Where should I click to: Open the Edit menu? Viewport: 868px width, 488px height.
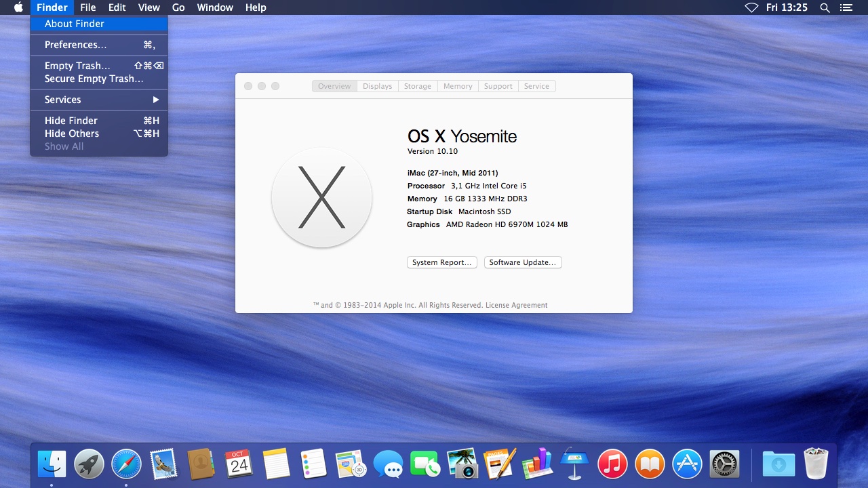pyautogui.click(x=117, y=7)
